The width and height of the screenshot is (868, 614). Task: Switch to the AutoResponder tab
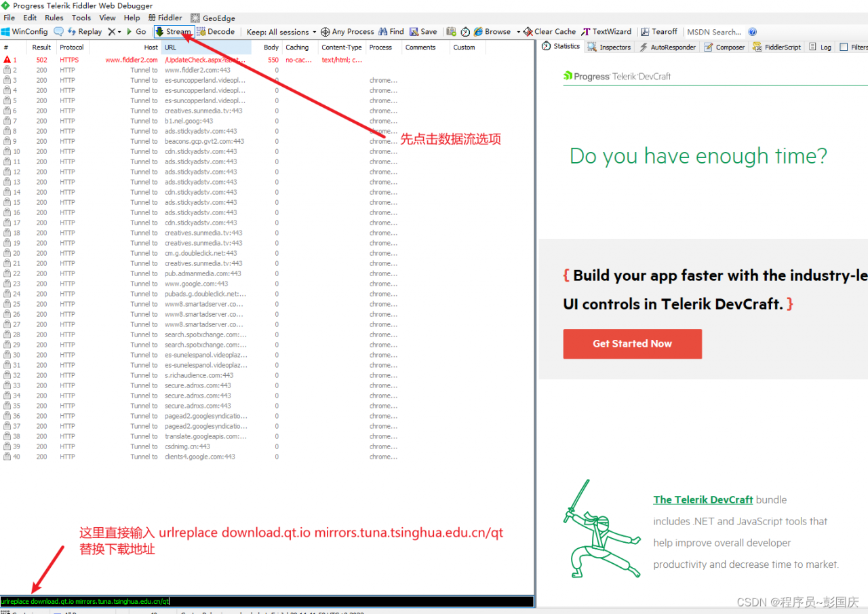coord(667,47)
